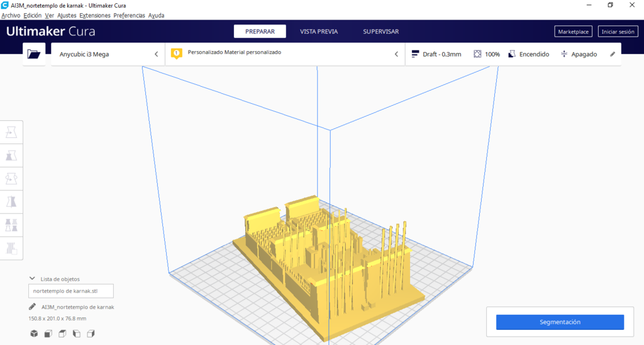Open the Ver menu
This screenshot has width=644, height=345.
pyautogui.click(x=49, y=15)
